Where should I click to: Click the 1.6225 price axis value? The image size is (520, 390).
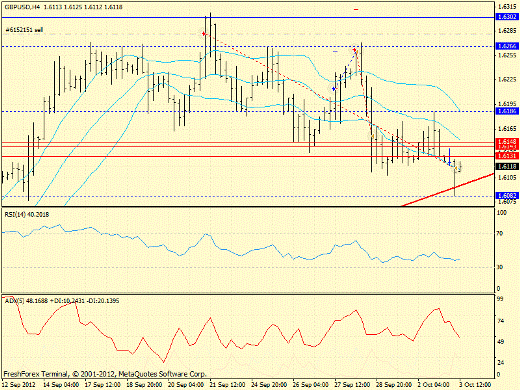(x=507, y=79)
